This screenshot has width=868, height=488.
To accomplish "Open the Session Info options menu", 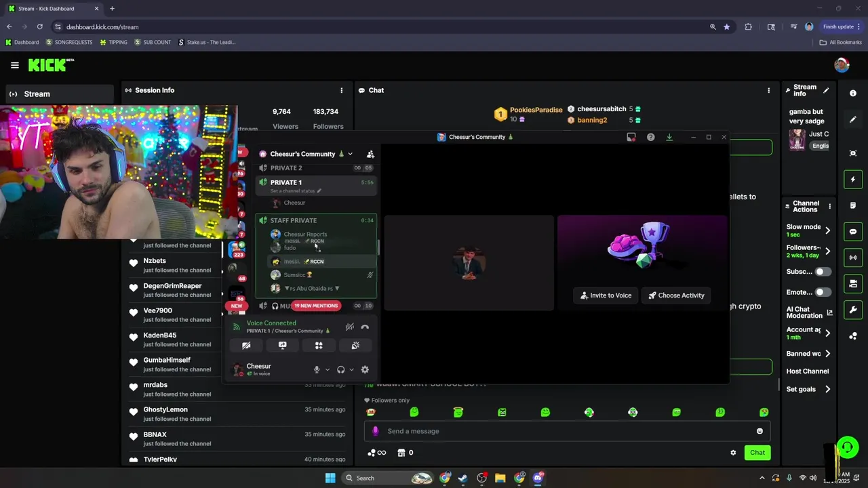I will click(341, 90).
